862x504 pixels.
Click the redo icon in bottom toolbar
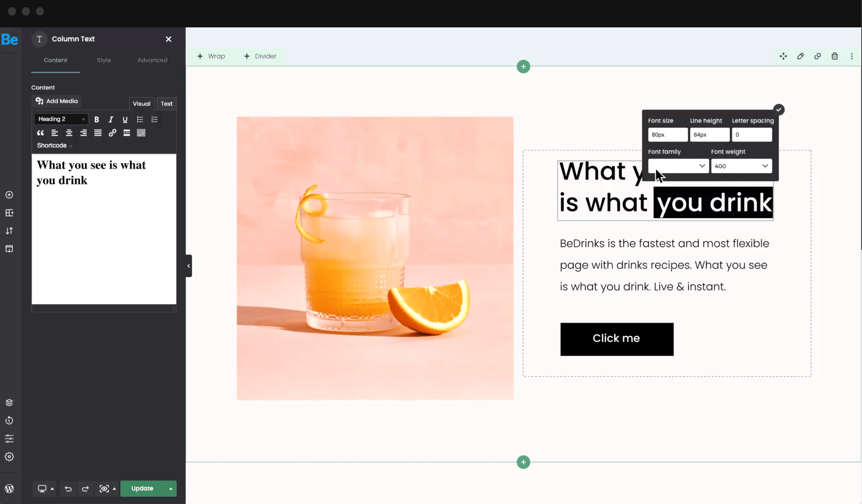(x=84, y=489)
